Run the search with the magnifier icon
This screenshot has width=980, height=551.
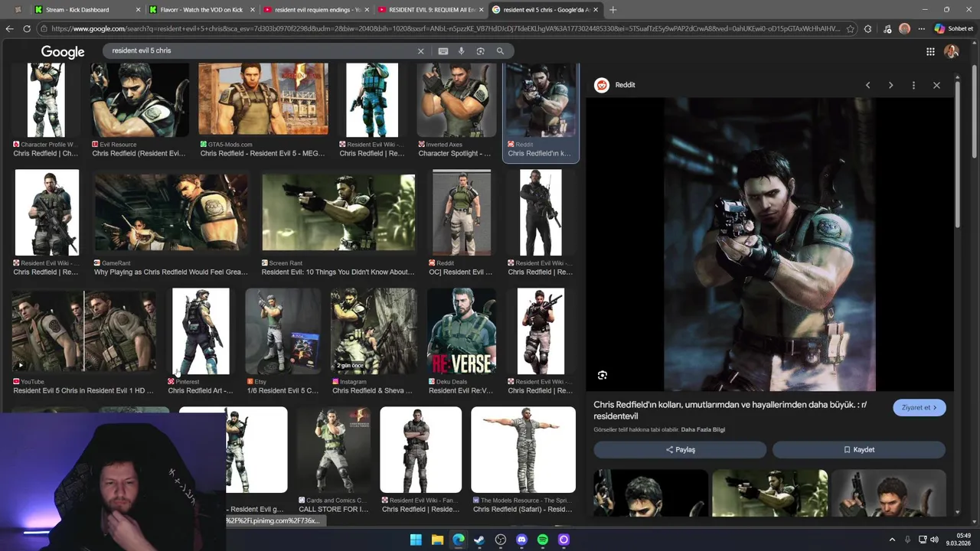[500, 51]
